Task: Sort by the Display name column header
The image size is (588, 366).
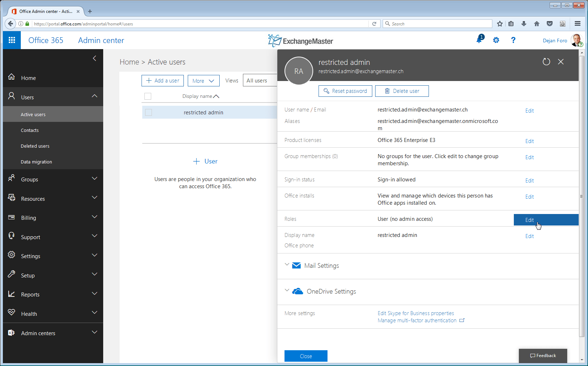Action: tap(201, 96)
